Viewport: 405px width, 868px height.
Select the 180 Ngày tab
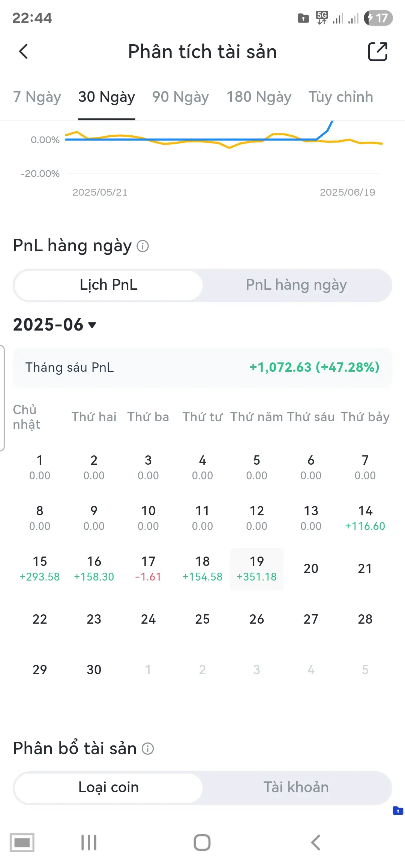tap(259, 97)
